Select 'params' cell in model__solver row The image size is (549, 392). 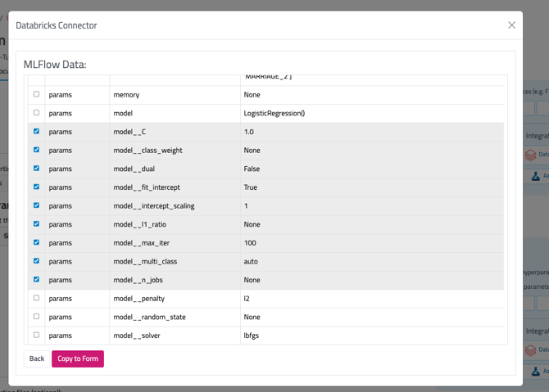pos(77,336)
